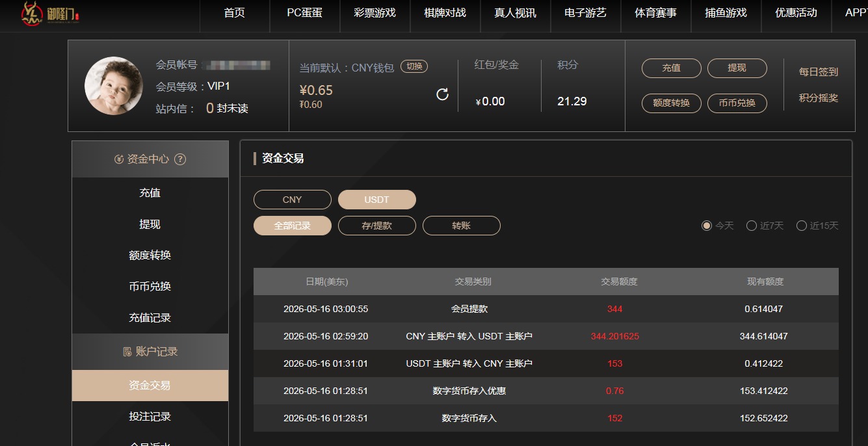Select the 今天 radio button

[707, 226]
